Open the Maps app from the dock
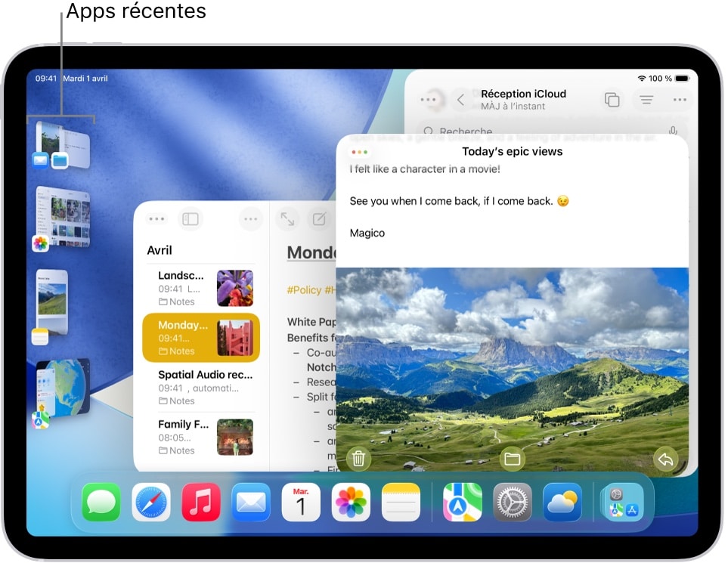Image resolution: width=728 pixels, height=563 pixels. click(x=463, y=503)
